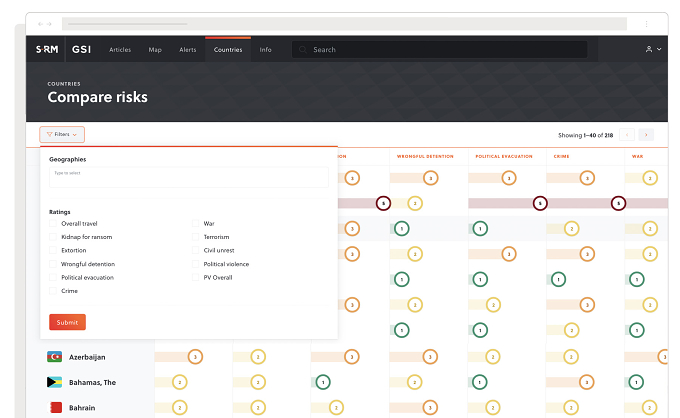The height and width of the screenshot is (418, 680).
Task: Check the Extortion rating
Action: point(53,250)
